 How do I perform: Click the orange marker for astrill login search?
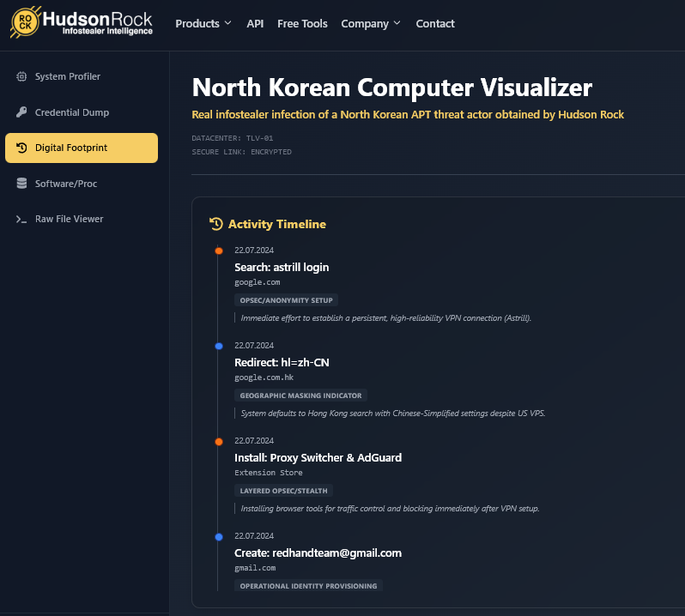pos(219,251)
